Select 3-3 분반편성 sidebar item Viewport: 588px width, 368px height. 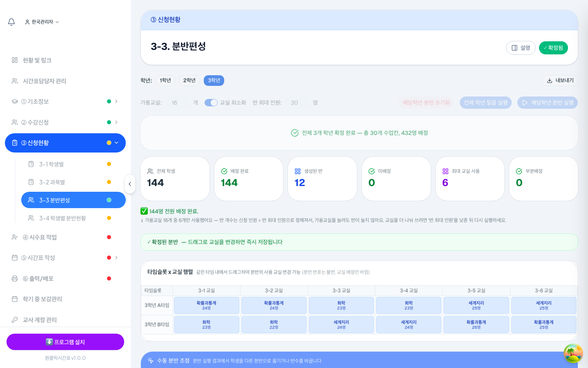[73, 200]
